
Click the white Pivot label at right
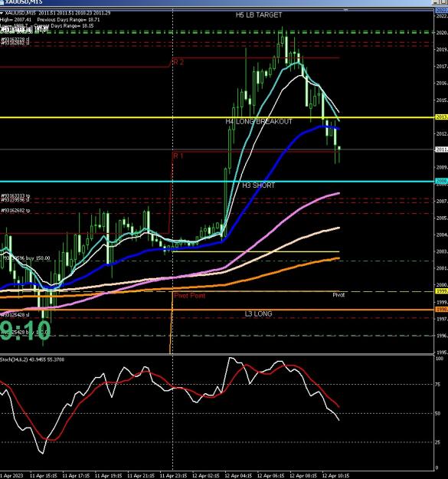click(x=338, y=295)
